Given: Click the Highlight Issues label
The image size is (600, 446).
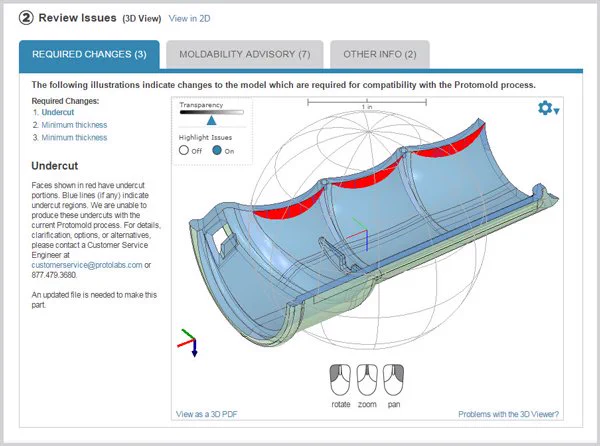Looking at the screenshot, I should pos(205,137).
